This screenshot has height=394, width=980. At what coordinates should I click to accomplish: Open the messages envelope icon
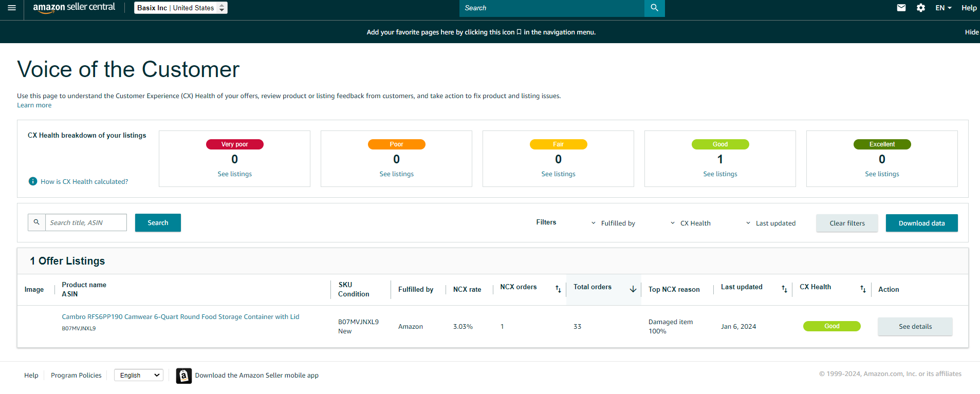pyautogui.click(x=901, y=8)
